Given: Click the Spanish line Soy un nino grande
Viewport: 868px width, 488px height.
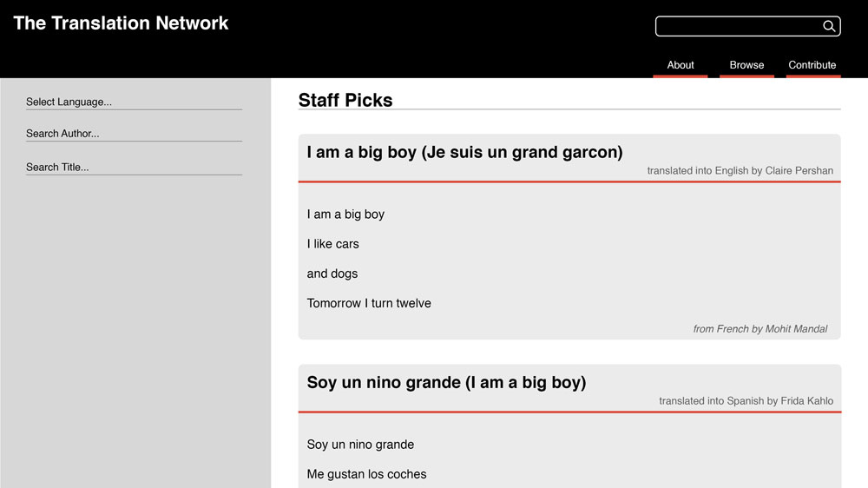Looking at the screenshot, I should point(360,445).
